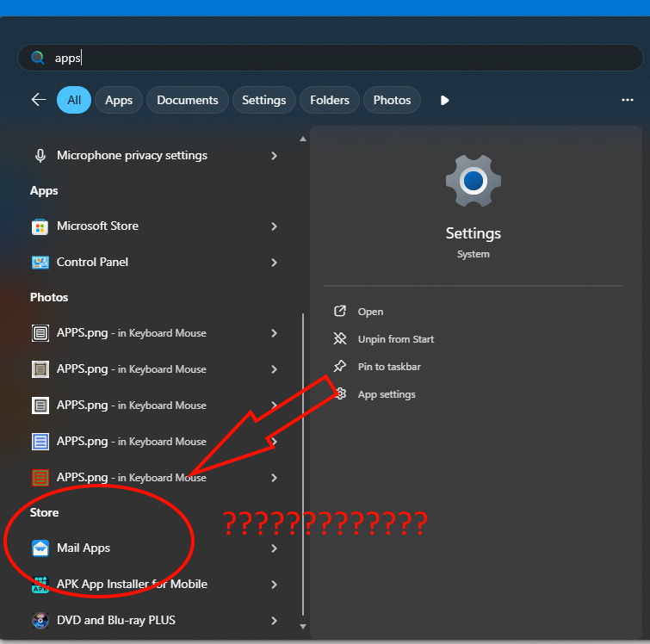Expand Microsoft Store result chevron
The image size is (650, 644).
tap(274, 226)
